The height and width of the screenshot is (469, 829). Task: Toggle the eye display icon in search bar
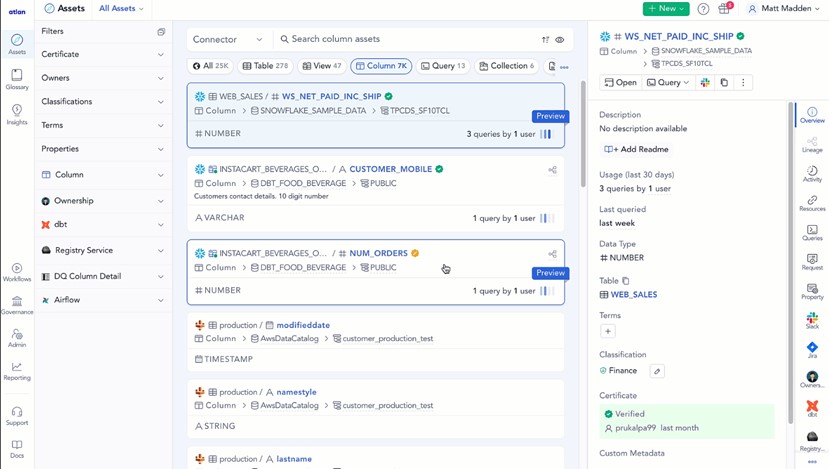(560, 40)
